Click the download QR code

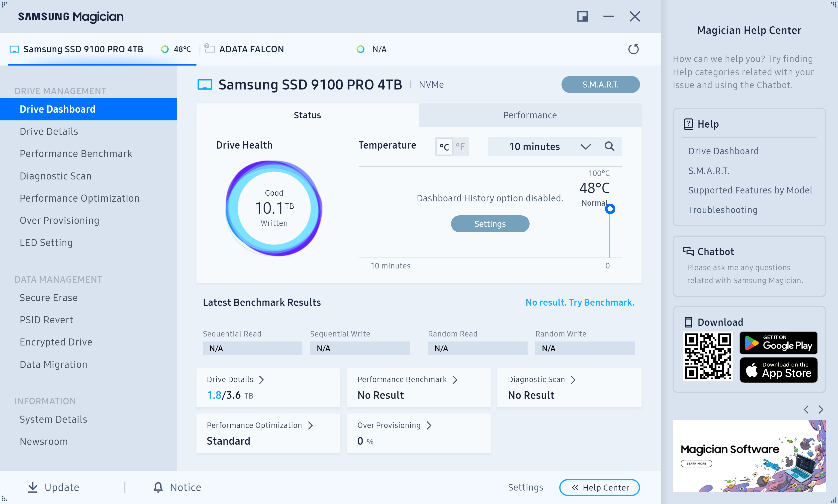(x=708, y=357)
